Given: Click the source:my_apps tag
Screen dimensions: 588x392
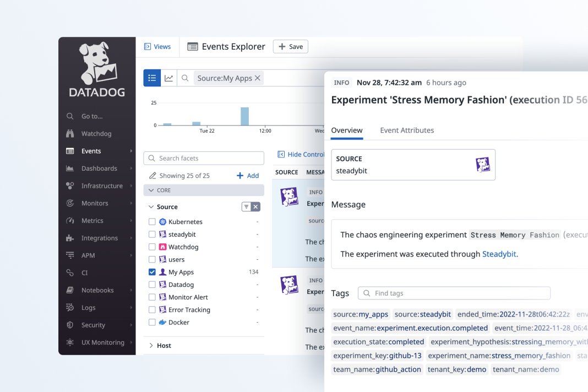Looking at the screenshot, I should click(361, 314).
